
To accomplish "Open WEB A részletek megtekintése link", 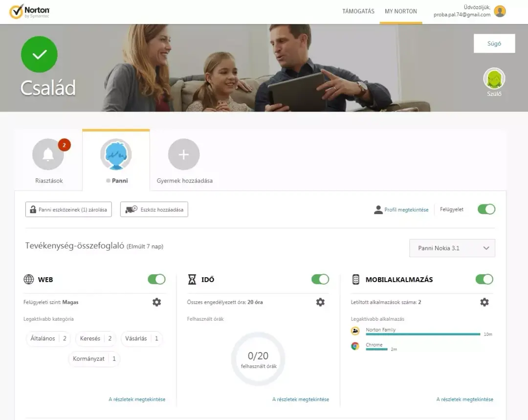I will [137, 399].
